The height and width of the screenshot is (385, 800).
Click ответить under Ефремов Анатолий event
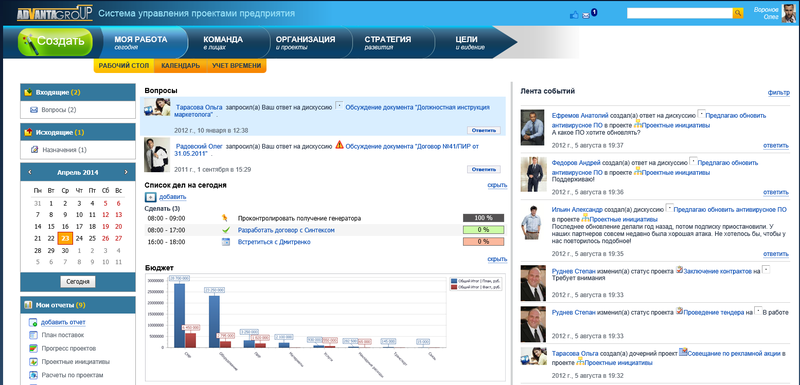[776, 145]
